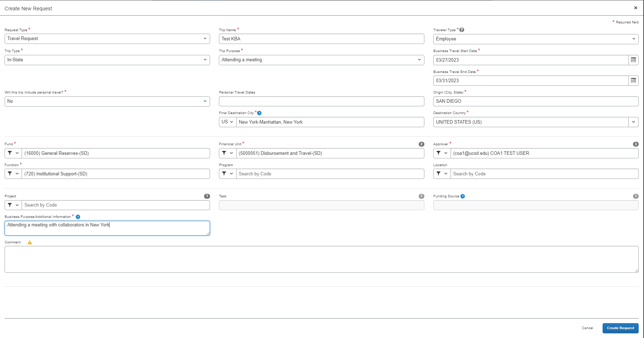Image resolution: width=644 pixels, height=338 pixels.
Task: Click the Funding Source info icon
Action: click(463, 196)
